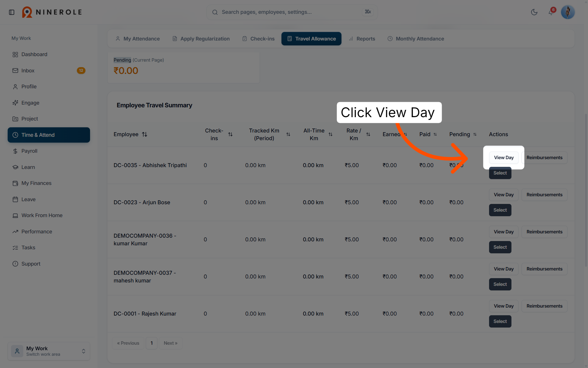The height and width of the screenshot is (368, 588).
Task: Open Performance in the sidebar
Action: [x=49, y=232]
